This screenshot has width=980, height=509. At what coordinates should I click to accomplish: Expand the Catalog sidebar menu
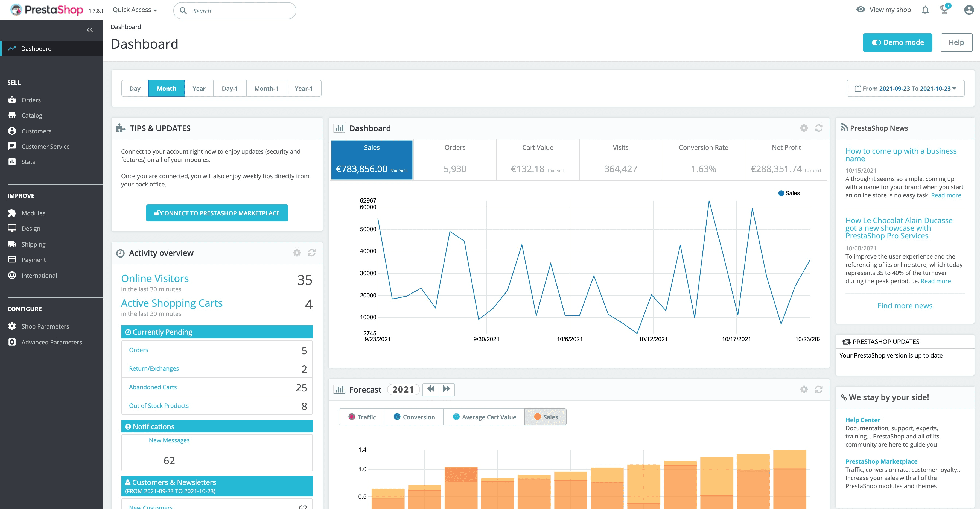click(x=32, y=115)
